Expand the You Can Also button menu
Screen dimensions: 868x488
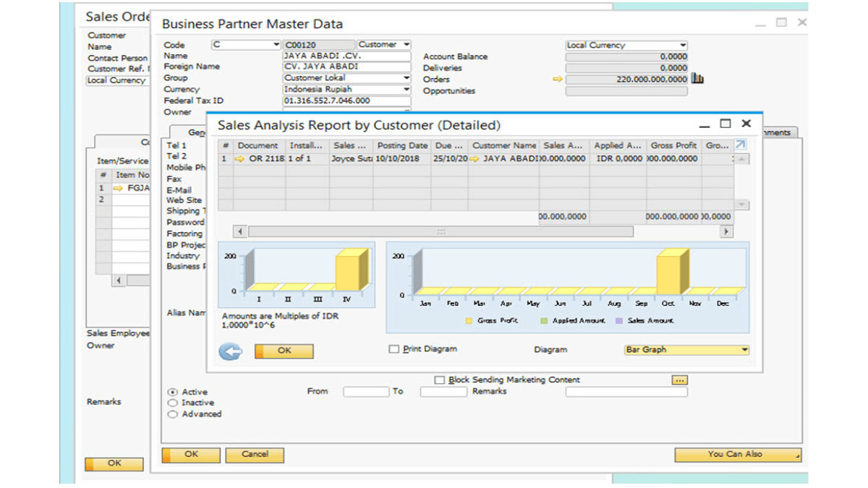coord(738,455)
